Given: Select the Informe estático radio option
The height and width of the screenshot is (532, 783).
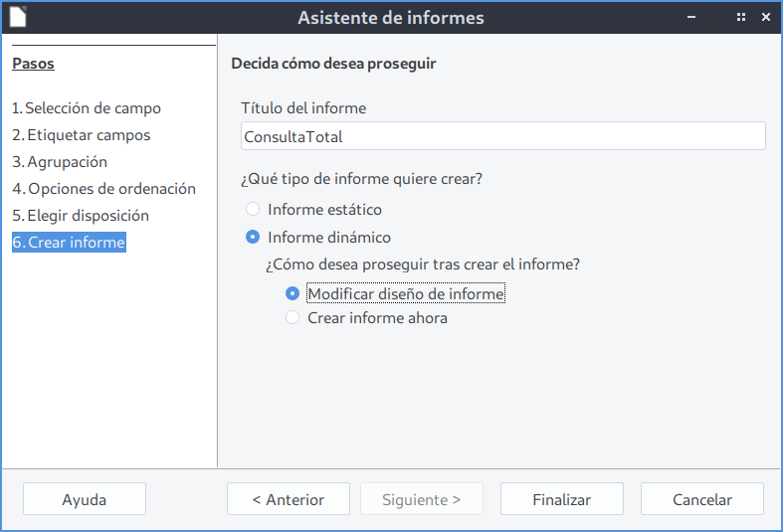Looking at the screenshot, I should coord(253,210).
